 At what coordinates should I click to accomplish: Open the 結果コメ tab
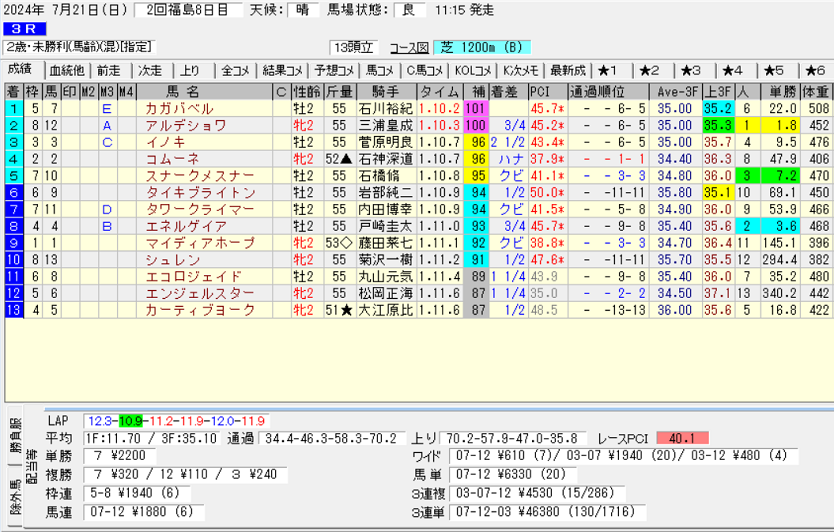(281, 70)
